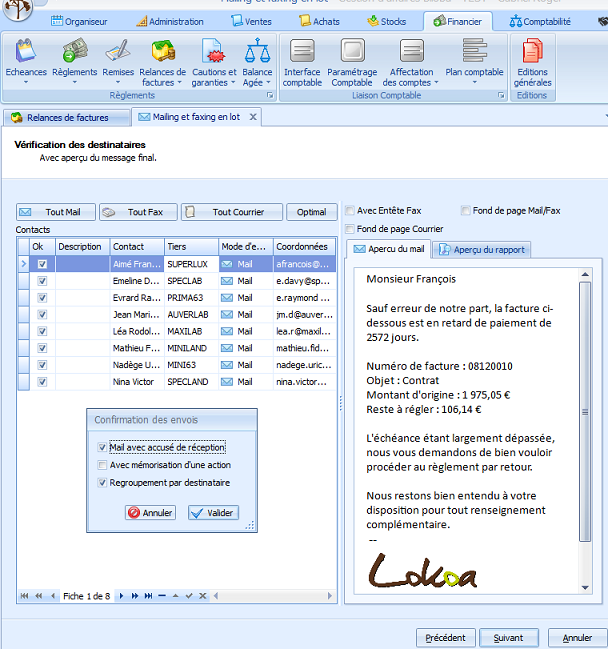
Task: Click the Tout Fax button
Action: tap(138, 212)
